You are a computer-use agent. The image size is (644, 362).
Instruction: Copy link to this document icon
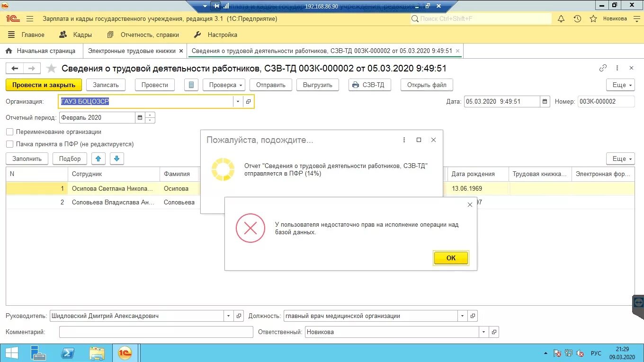tap(603, 68)
